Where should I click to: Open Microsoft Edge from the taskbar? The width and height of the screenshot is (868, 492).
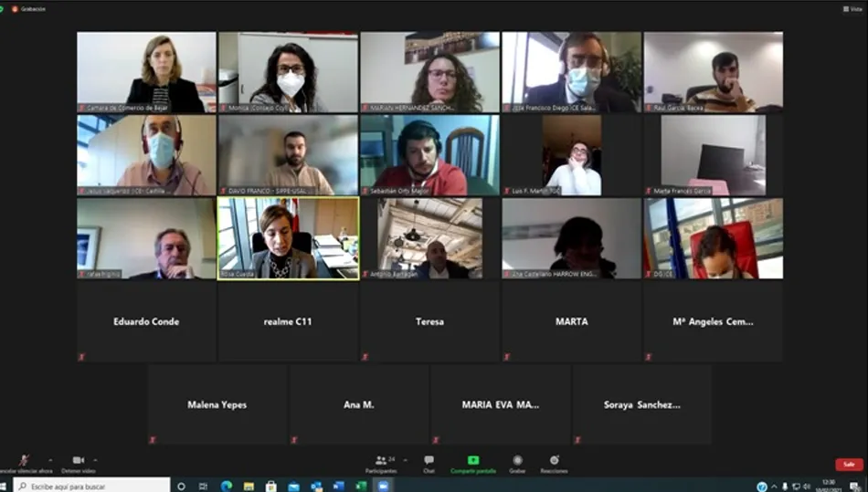227,486
